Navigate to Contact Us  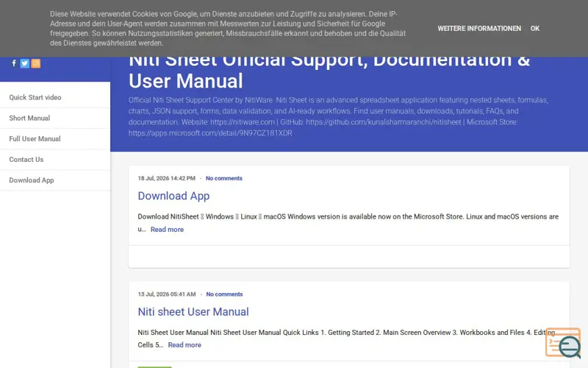tap(26, 159)
